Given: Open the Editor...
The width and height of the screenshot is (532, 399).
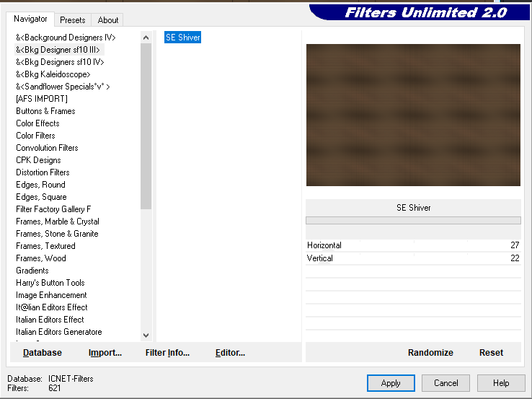Looking at the screenshot, I should click(230, 353).
